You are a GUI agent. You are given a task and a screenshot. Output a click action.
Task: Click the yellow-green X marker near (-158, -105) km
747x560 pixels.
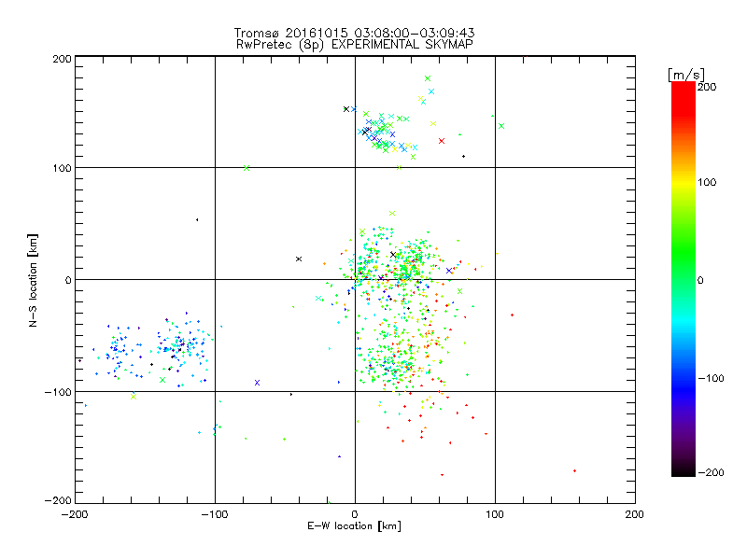tap(134, 397)
